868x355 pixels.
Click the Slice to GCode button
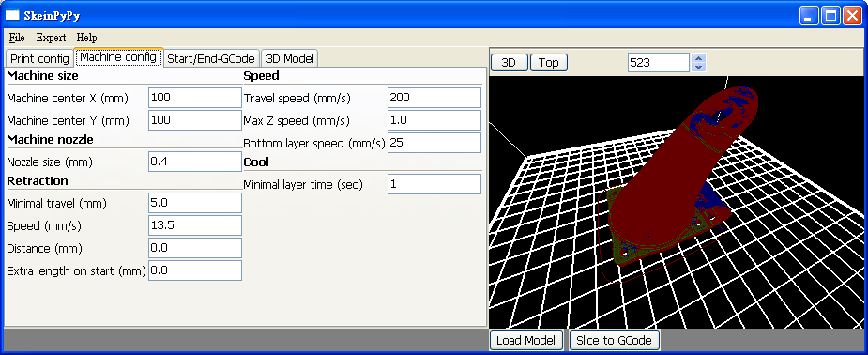click(x=614, y=340)
